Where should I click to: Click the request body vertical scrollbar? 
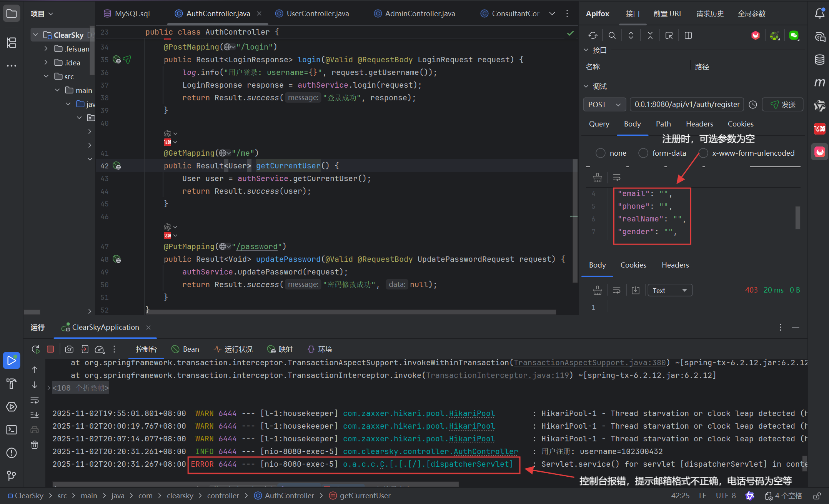click(798, 218)
